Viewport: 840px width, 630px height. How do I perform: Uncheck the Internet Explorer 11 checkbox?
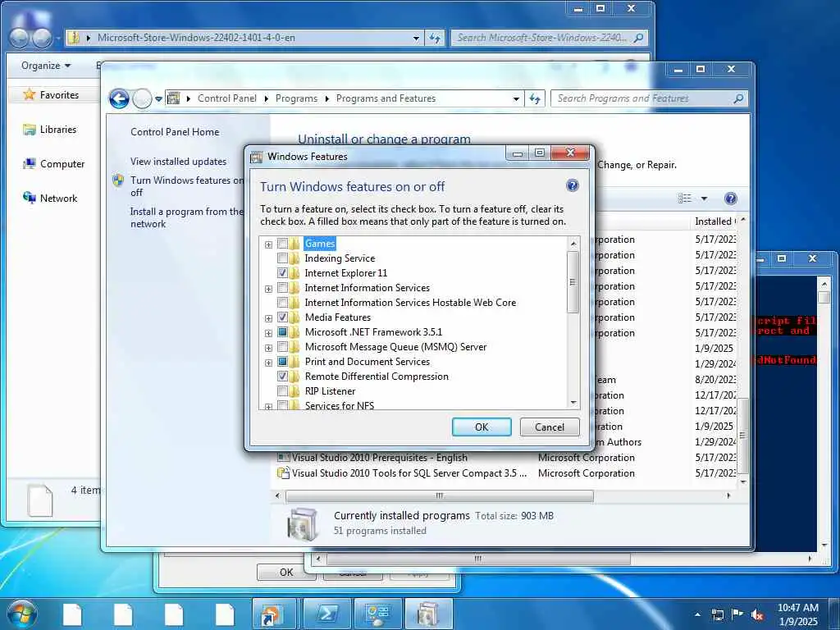pos(282,273)
